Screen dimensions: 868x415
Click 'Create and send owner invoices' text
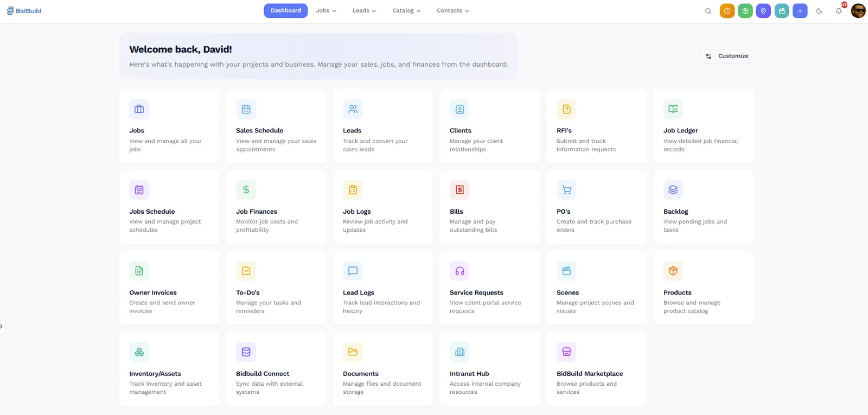click(162, 307)
